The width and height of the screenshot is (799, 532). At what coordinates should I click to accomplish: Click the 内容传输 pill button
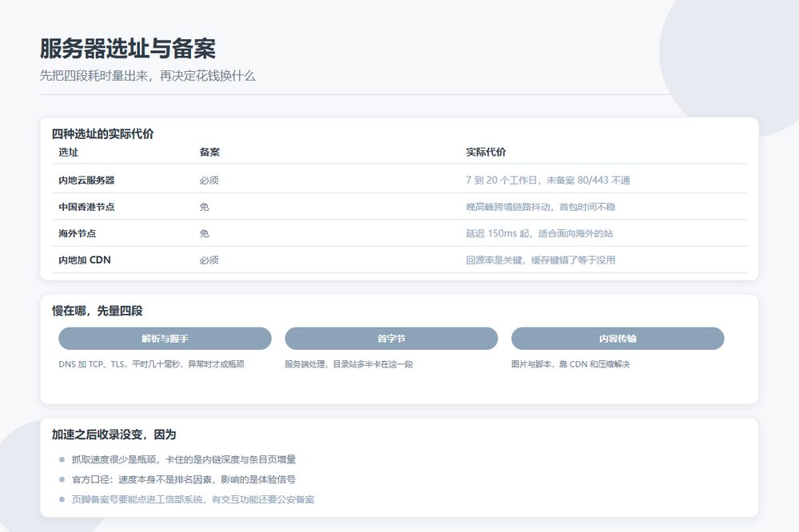pyautogui.click(x=618, y=339)
